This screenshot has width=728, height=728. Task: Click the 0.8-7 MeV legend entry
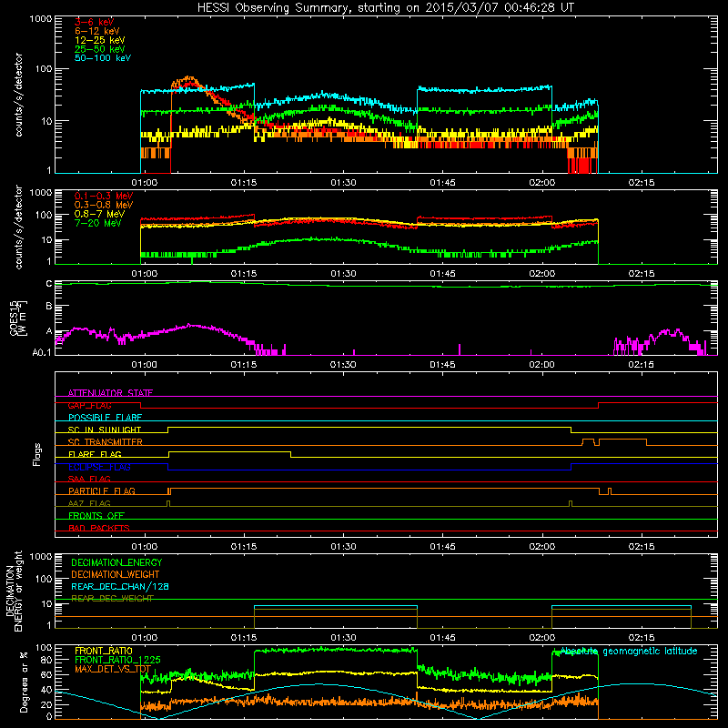pos(99,214)
